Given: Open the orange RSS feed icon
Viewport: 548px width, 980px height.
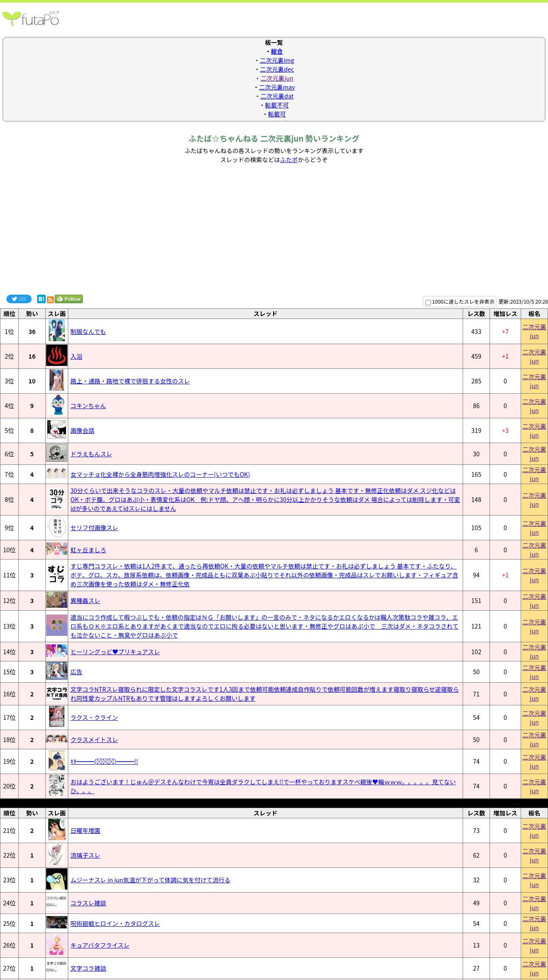Looking at the screenshot, I should [50, 300].
